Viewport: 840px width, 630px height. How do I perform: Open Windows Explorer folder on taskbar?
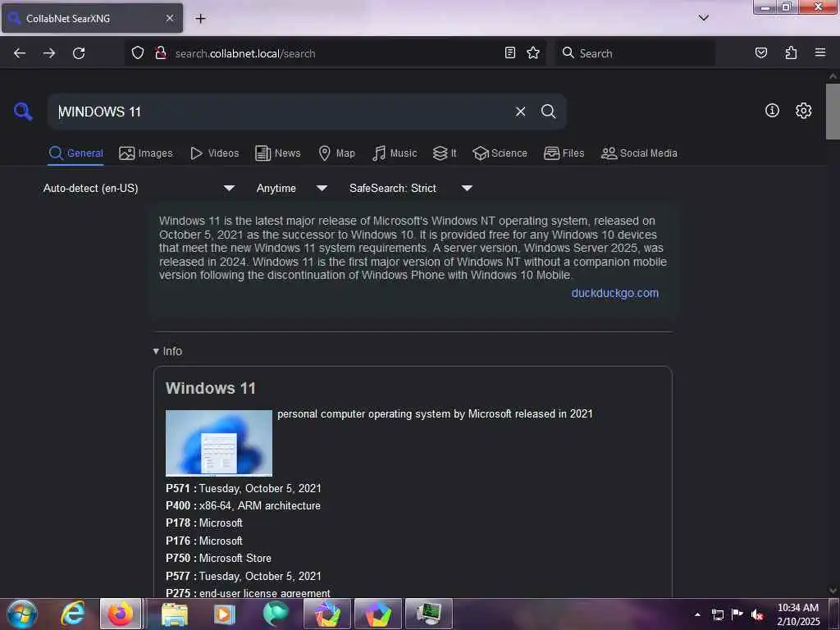pyautogui.click(x=175, y=614)
